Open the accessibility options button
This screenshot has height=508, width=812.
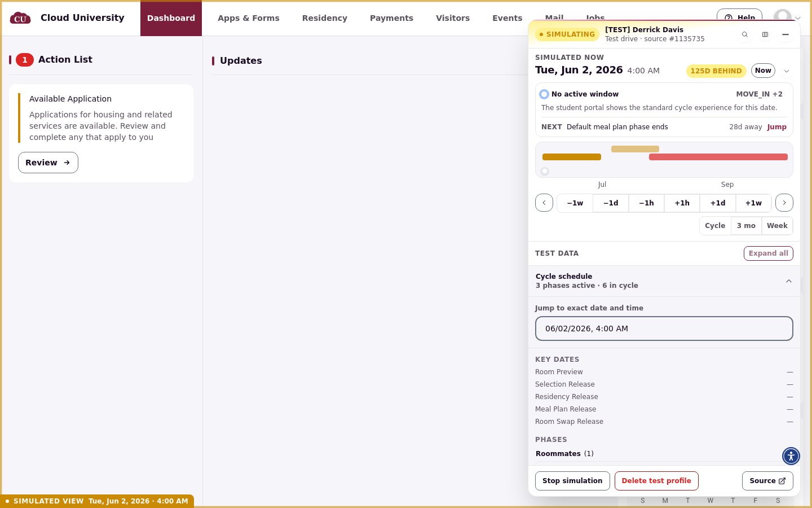(791, 456)
